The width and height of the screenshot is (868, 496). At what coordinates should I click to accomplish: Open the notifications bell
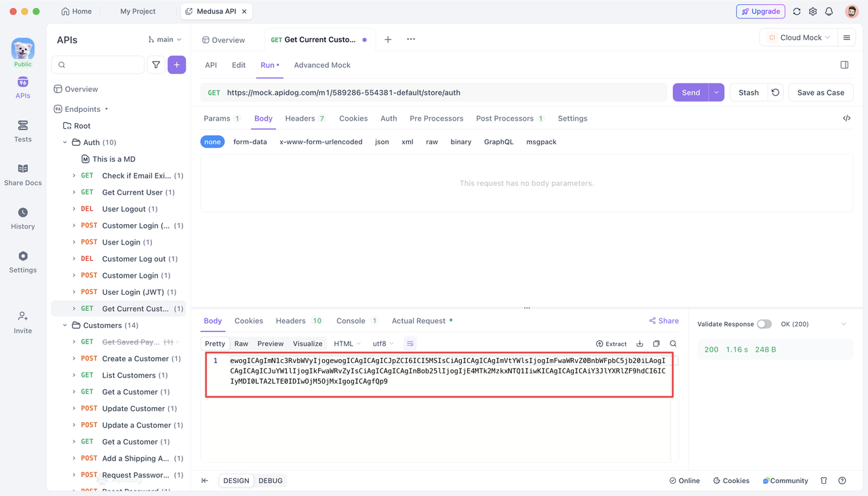[x=829, y=12]
